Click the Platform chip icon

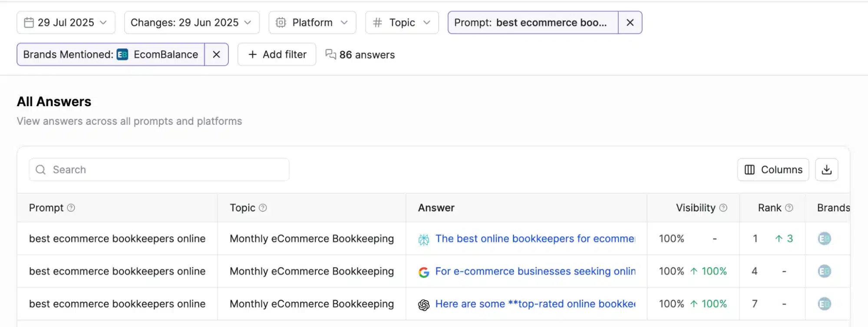point(281,23)
